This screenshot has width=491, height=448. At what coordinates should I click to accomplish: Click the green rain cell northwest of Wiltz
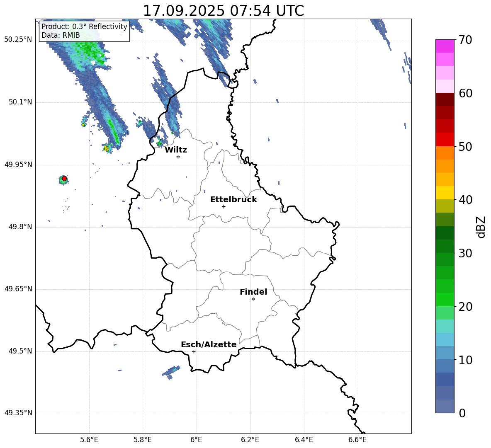[159, 143]
